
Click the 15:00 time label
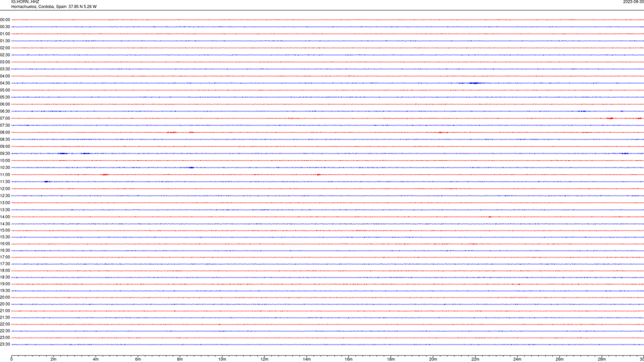[x=5, y=230]
